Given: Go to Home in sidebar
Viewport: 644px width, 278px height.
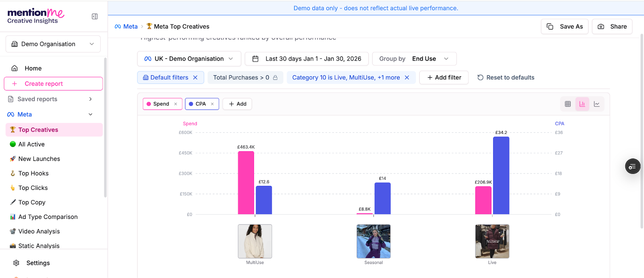Looking at the screenshot, I should click(x=33, y=68).
